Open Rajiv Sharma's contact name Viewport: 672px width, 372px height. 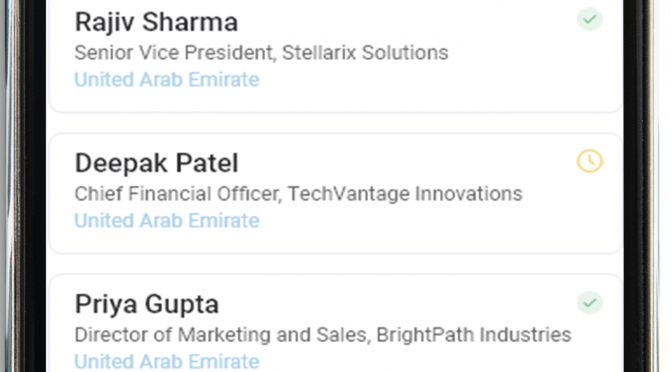tap(156, 22)
